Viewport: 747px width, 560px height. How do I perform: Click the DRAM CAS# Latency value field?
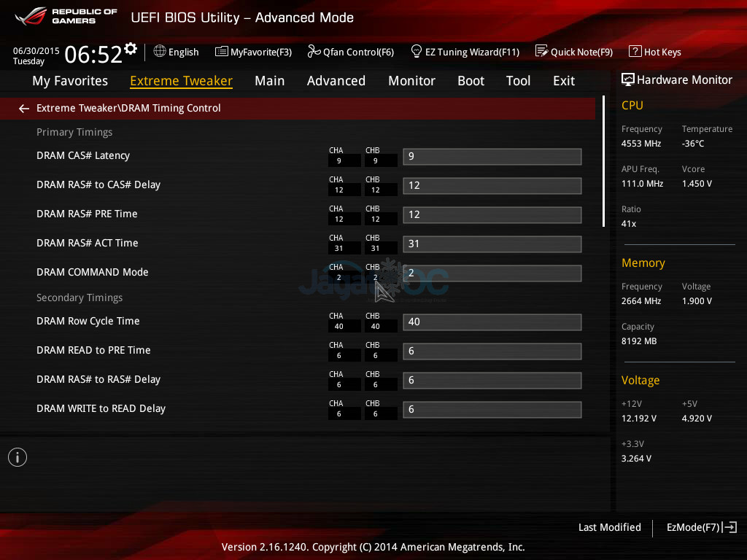coord(492,157)
